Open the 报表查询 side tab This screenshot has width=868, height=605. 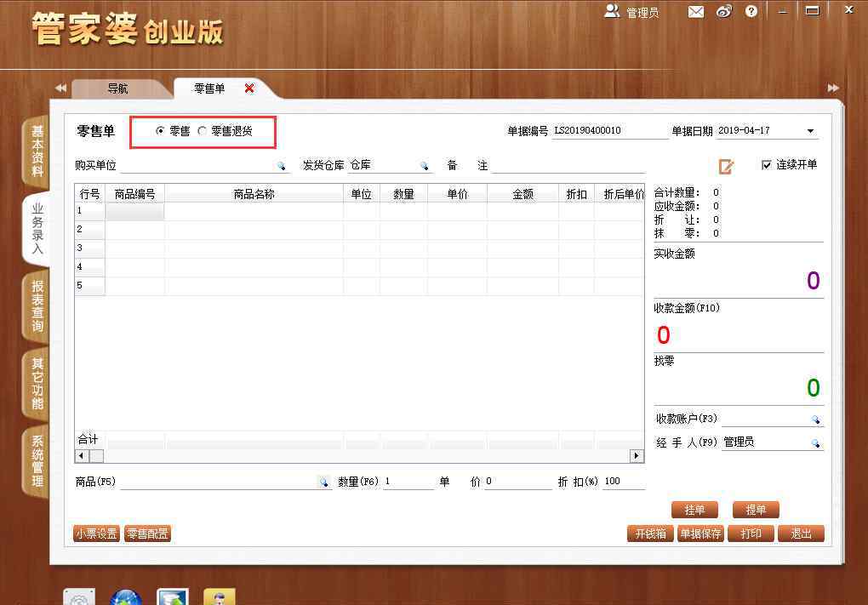pyautogui.click(x=37, y=305)
